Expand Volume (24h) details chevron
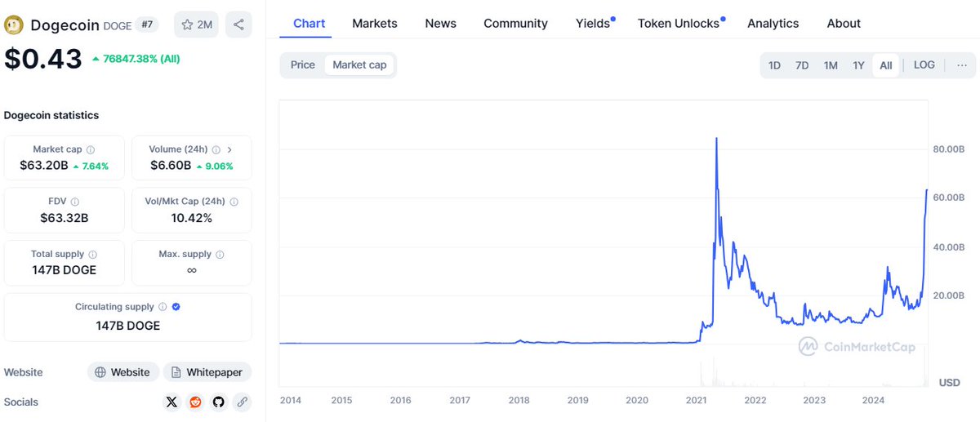The width and height of the screenshot is (980, 422). click(229, 150)
